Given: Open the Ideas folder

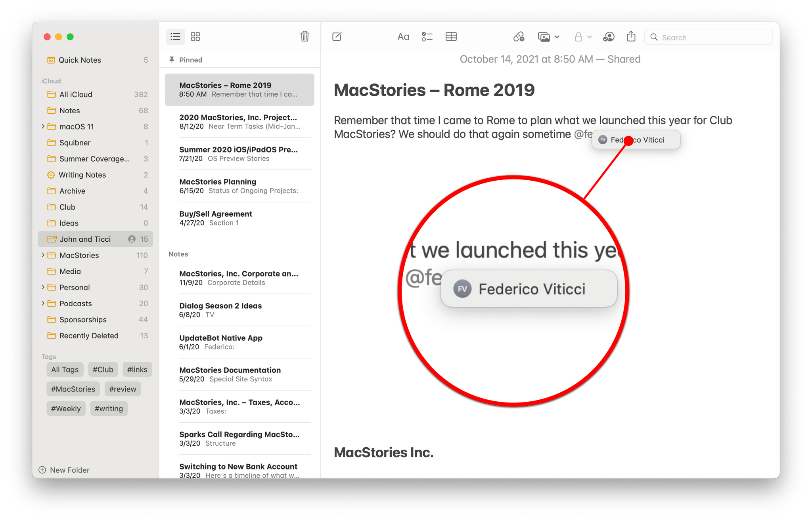Looking at the screenshot, I should point(96,223).
